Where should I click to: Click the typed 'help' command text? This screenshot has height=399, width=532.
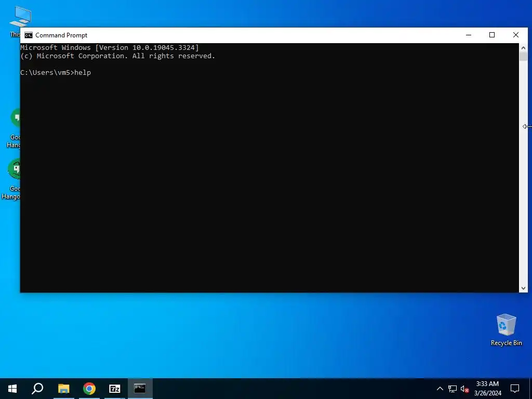[x=83, y=73]
